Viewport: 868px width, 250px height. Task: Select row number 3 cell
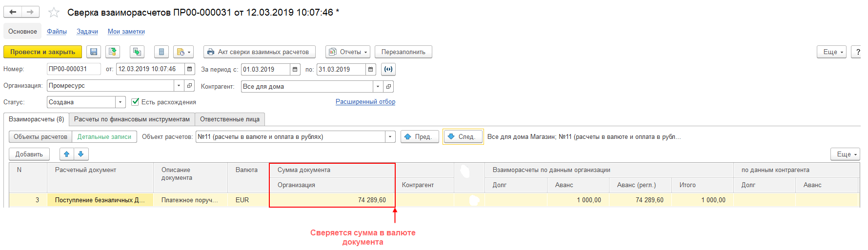(x=28, y=200)
